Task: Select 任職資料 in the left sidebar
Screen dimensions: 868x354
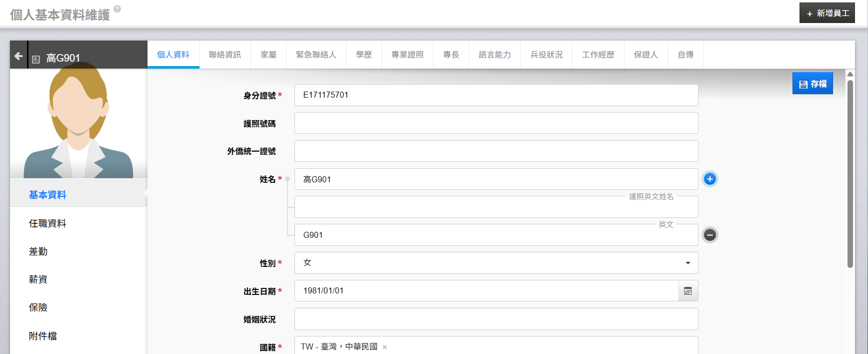Action: point(47,223)
